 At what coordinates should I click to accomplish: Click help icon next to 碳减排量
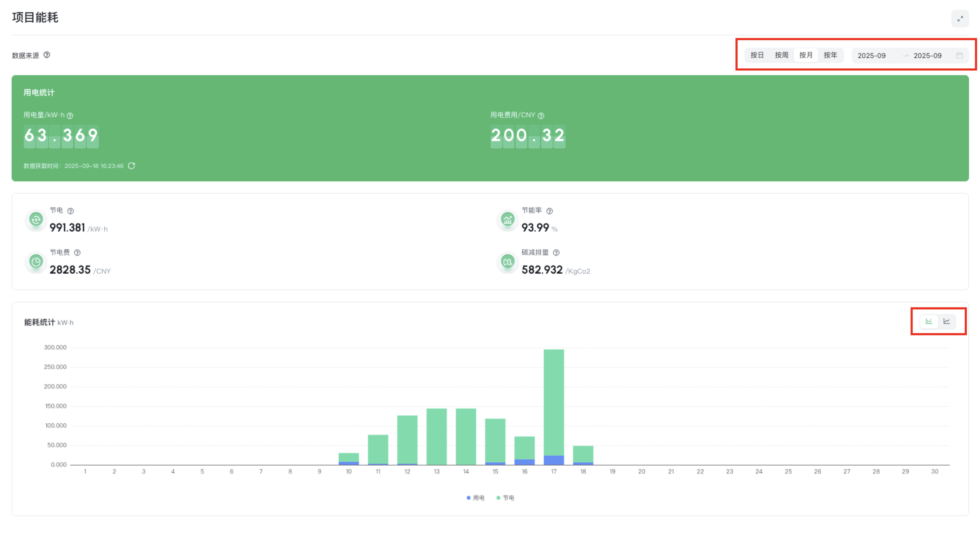point(556,253)
